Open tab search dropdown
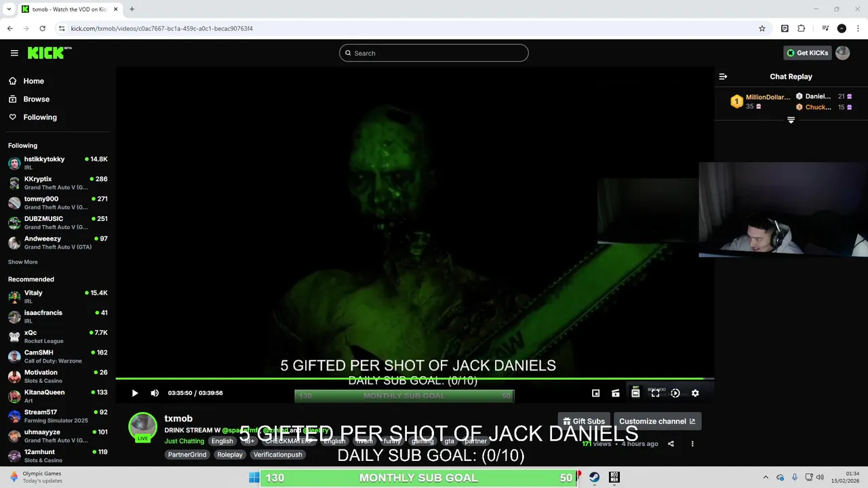Image resolution: width=868 pixels, height=488 pixels. coord(9,9)
